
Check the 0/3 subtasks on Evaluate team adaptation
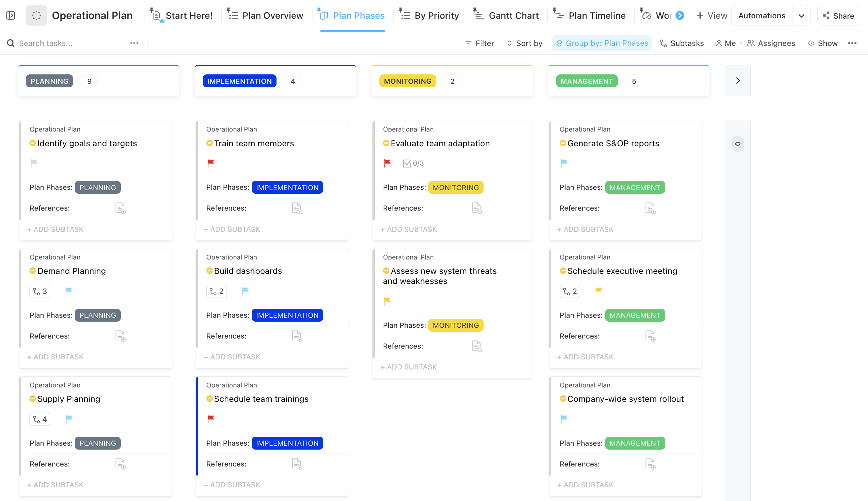(414, 163)
